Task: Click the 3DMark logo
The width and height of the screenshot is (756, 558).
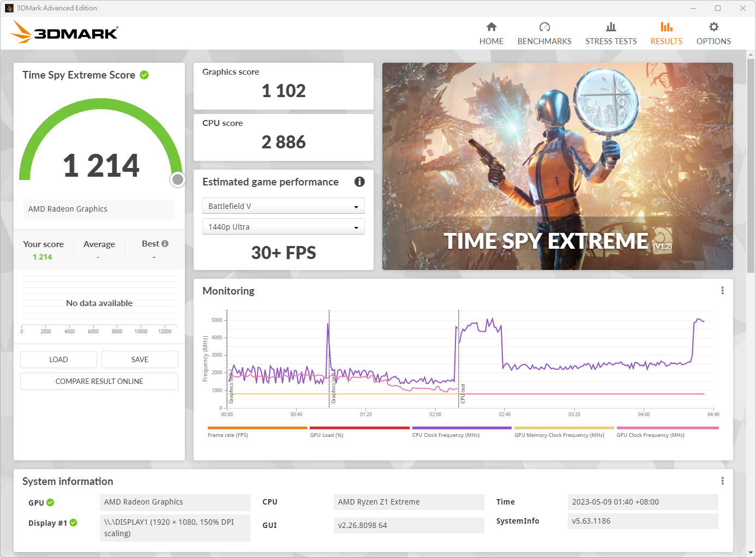Action: click(x=64, y=32)
